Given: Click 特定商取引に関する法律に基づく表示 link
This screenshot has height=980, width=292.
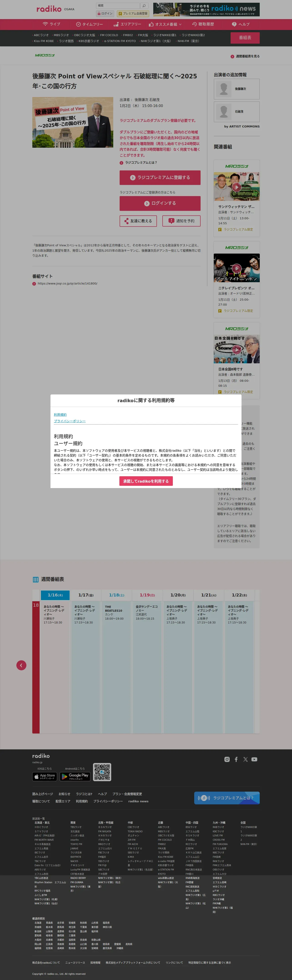Looking at the screenshot, I should tap(209, 963).
